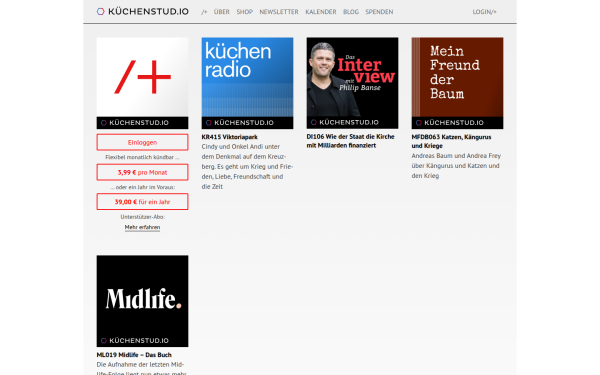Open the Spenden menu item

[x=379, y=12]
